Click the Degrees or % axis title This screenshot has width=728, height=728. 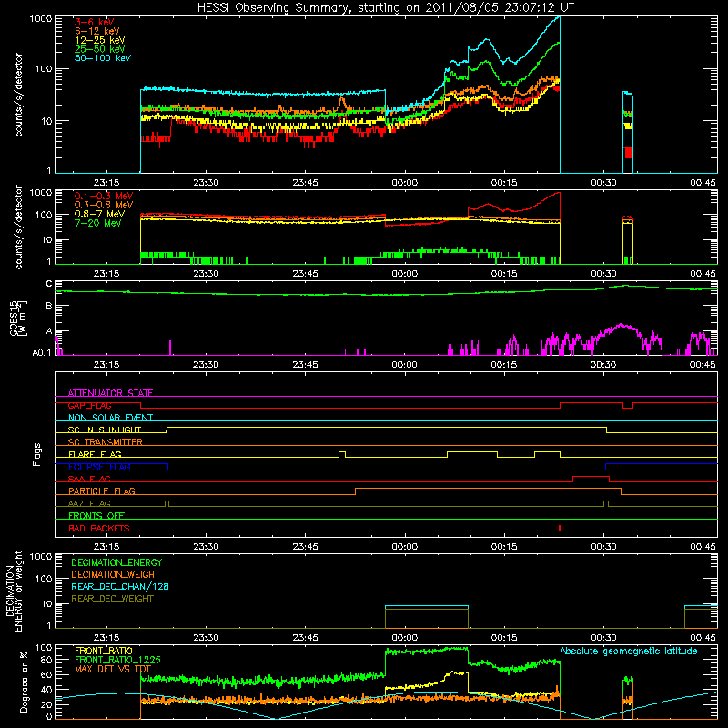(x=24, y=682)
